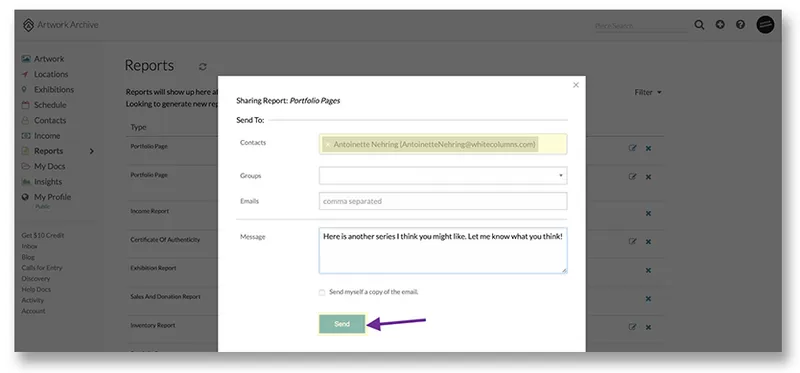800x373 pixels.
Task: Click the refresh icon beside Reports heading
Action: (x=203, y=67)
